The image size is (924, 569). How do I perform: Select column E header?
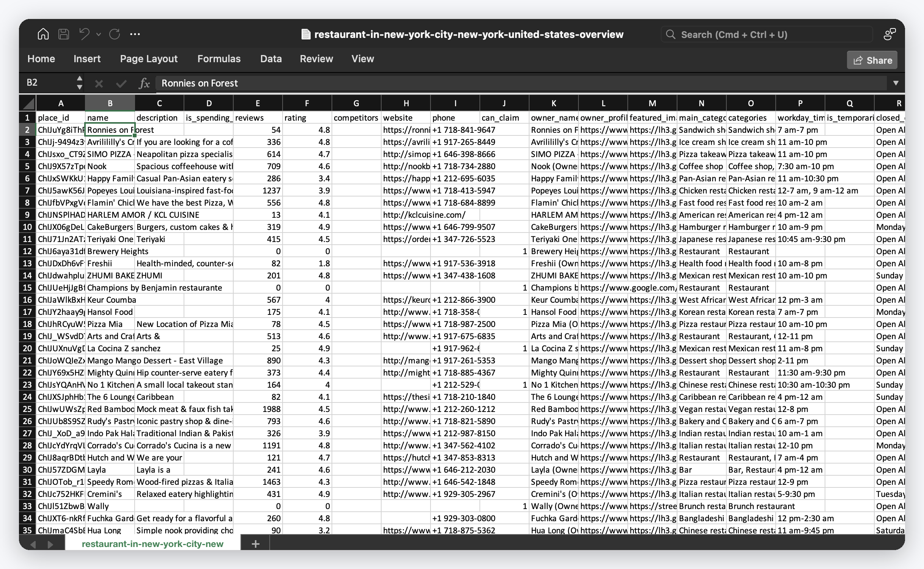tap(258, 103)
